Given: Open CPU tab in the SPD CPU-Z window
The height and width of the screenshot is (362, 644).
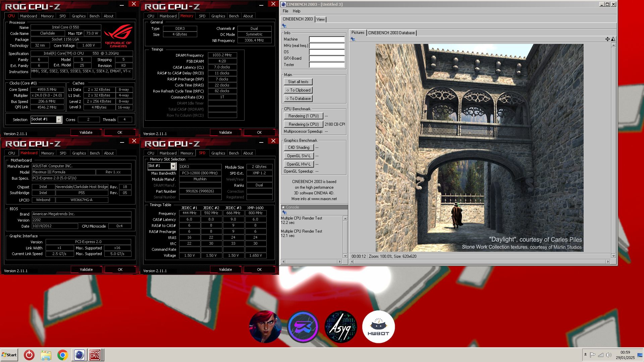Looking at the screenshot, I should pos(151,153).
